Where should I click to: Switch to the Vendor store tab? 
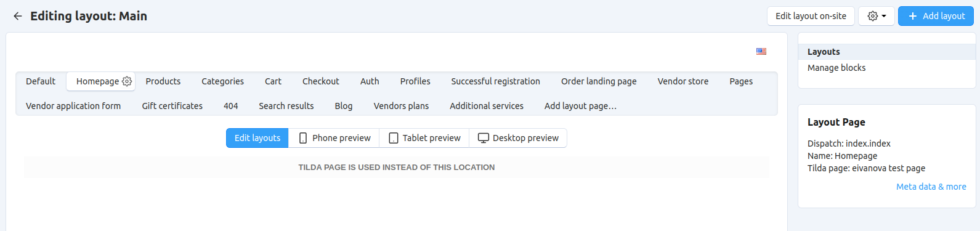[x=683, y=81]
